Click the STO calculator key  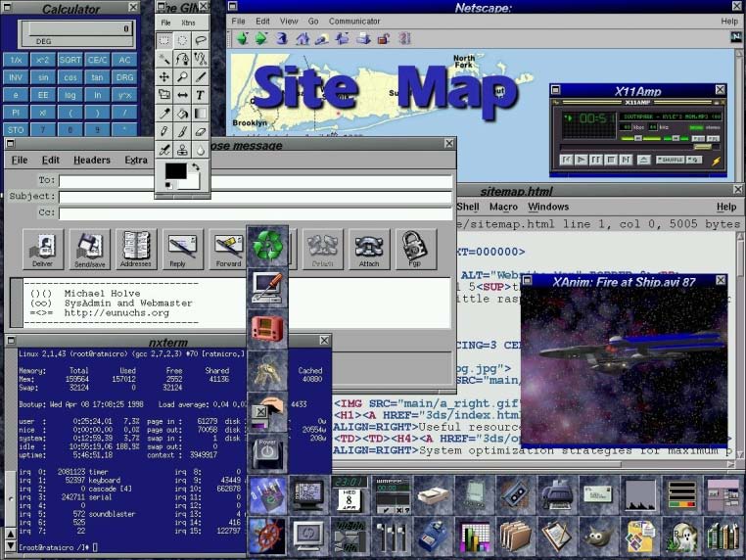tap(16, 130)
